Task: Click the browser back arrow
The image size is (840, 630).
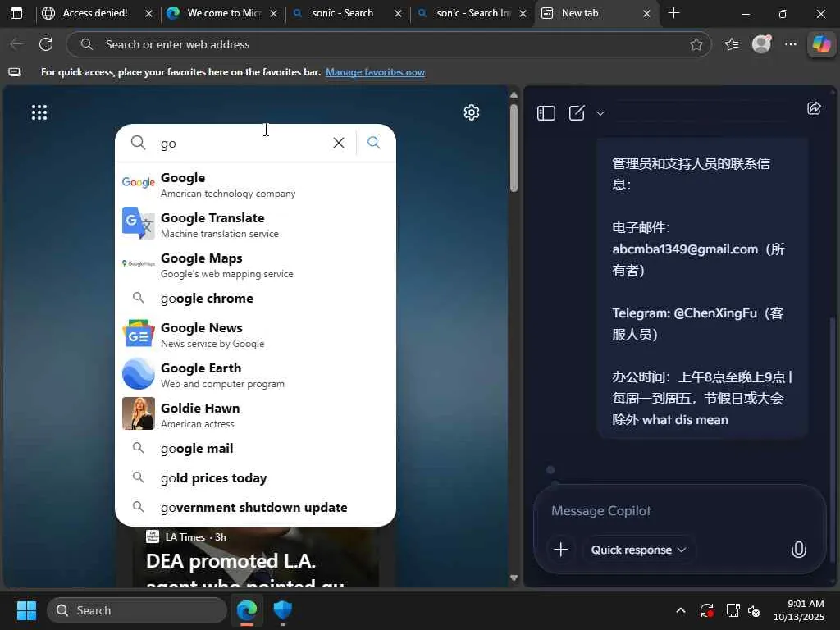Action: [17, 44]
